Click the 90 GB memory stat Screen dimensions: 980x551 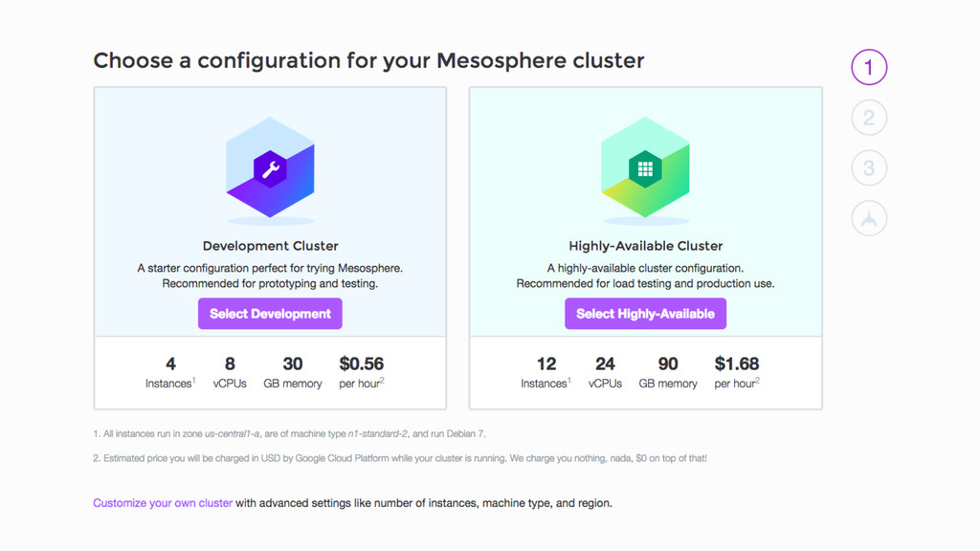(x=667, y=372)
